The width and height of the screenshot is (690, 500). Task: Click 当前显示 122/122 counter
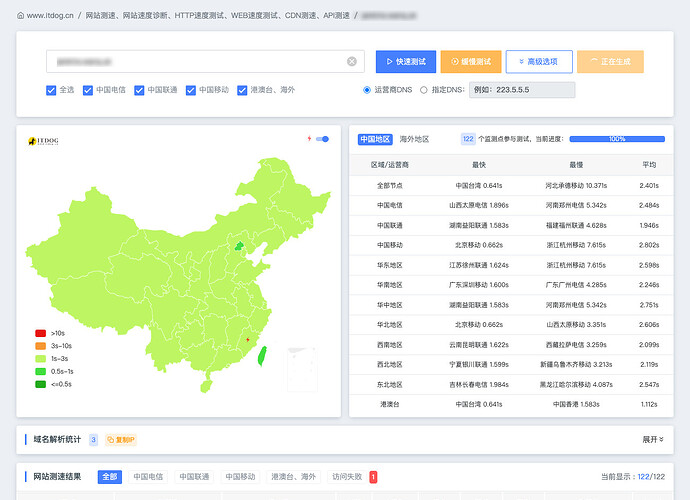pos(633,477)
